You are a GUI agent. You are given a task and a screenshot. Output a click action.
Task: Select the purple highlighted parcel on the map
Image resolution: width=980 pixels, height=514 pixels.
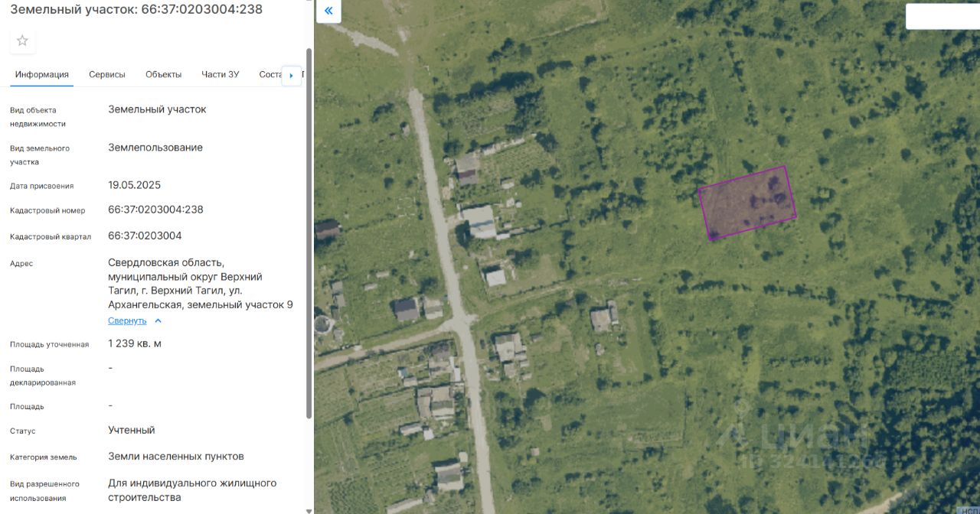(747, 203)
